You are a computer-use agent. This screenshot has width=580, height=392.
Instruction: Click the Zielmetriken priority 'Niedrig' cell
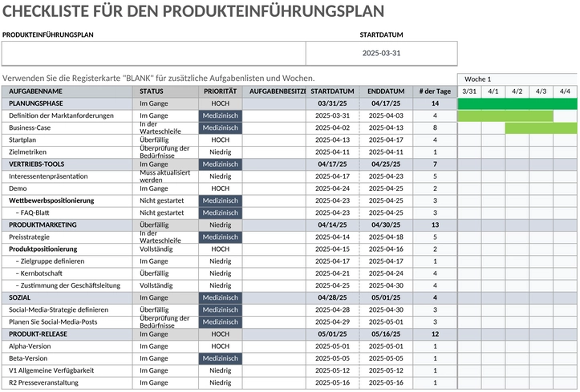[x=220, y=152]
